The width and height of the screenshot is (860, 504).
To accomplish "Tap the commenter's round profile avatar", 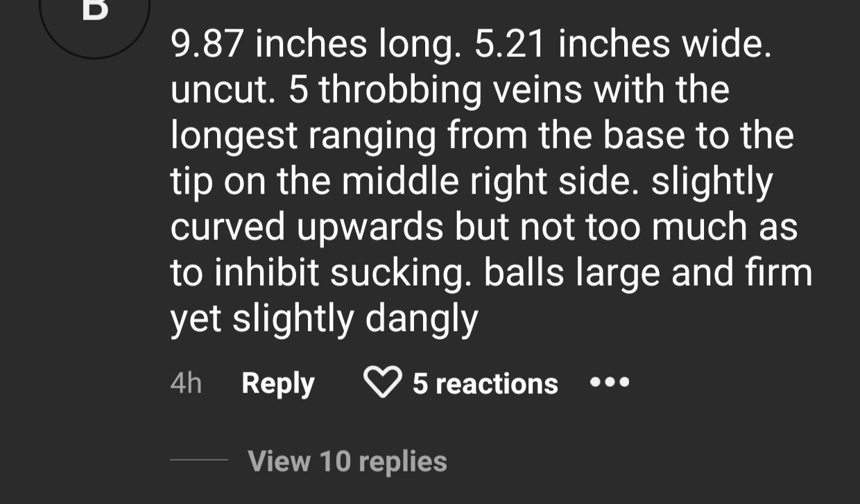I will 95,21.
